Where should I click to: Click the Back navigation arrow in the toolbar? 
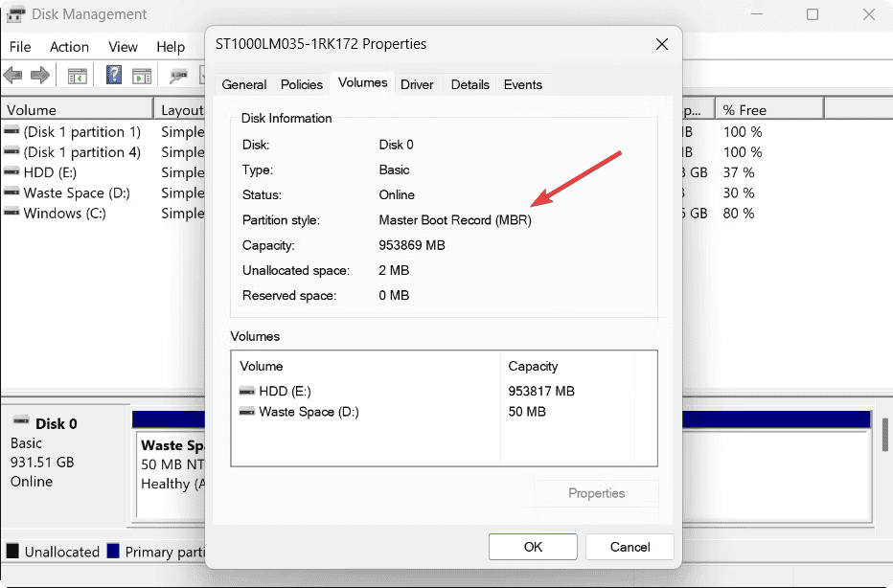pos(13,76)
